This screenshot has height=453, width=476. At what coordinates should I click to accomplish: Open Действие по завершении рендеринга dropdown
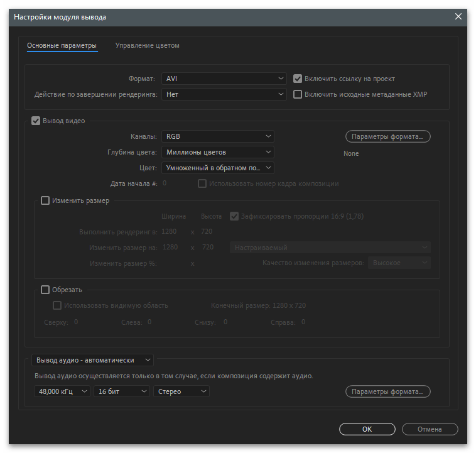[x=224, y=94]
